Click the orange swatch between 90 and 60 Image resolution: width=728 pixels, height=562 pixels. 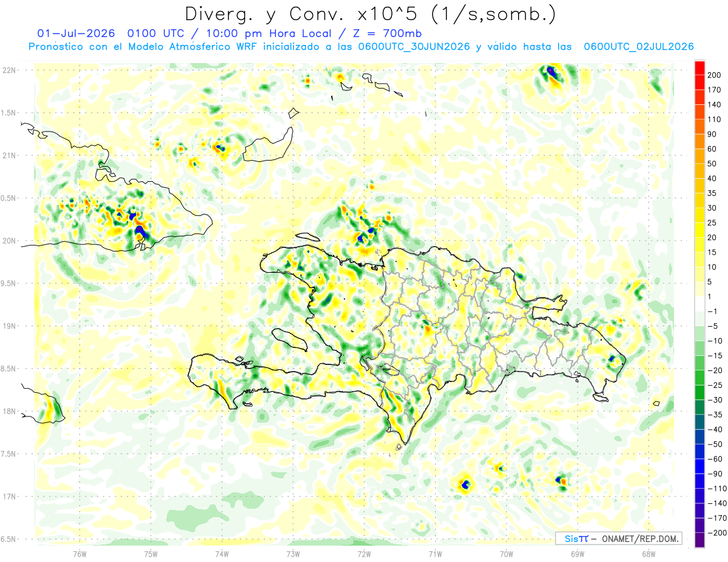pyautogui.click(x=699, y=141)
